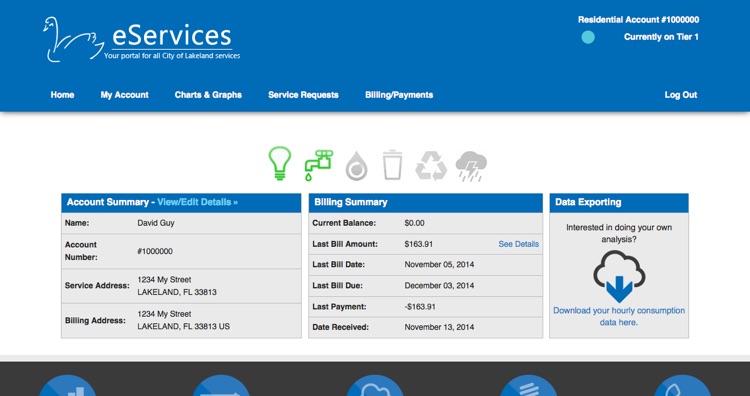Open the Service Requests menu

(x=303, y=95)
